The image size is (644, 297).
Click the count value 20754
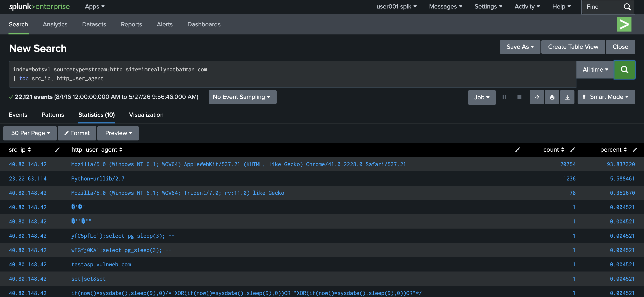click(x=568, y=164)
